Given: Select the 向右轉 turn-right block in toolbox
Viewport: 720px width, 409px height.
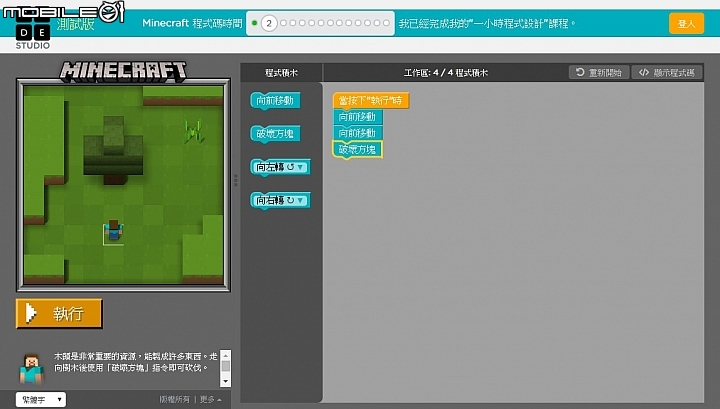Looking at the screenshot, I should coord(280,200).
